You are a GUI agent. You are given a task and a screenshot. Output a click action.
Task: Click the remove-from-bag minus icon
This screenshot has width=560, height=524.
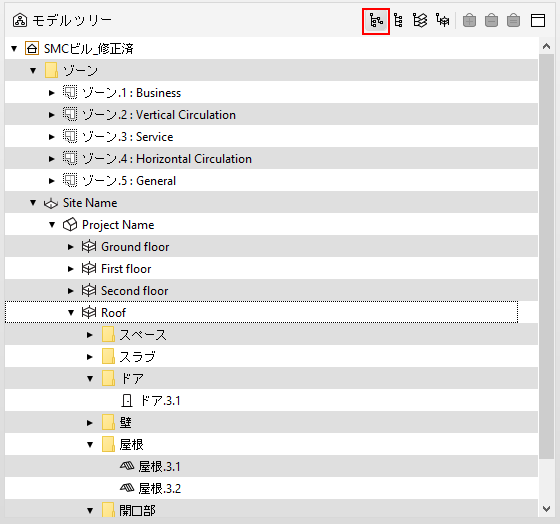[491, 21]
